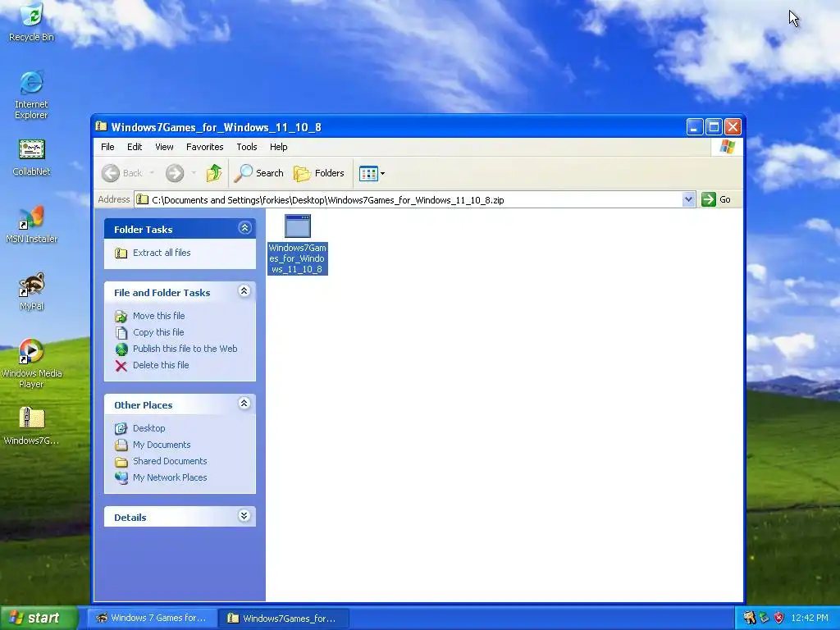The height and width of the screenshot is (630, 840).
Task: Click Delete this file link
Action: (161, 365)
